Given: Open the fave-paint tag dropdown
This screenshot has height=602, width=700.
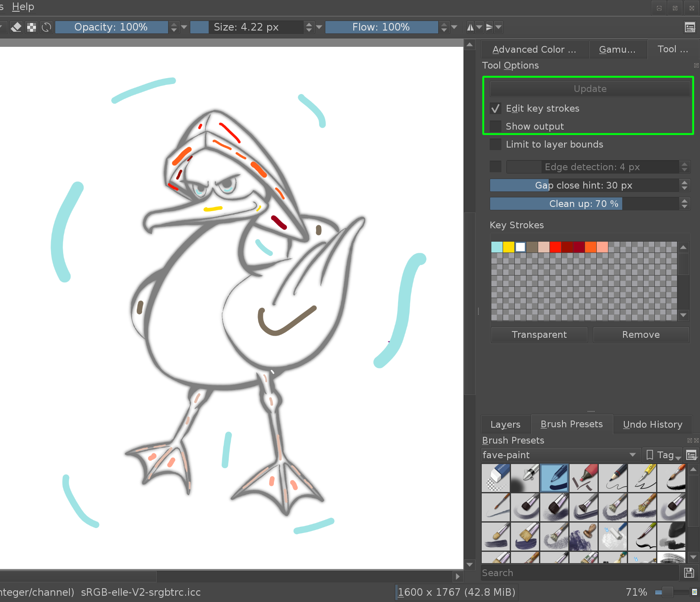Looking at the screenshot, I should 633,455.
